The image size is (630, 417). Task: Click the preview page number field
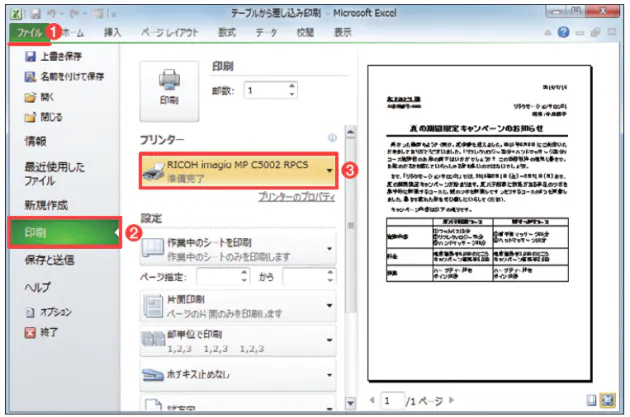392,401
